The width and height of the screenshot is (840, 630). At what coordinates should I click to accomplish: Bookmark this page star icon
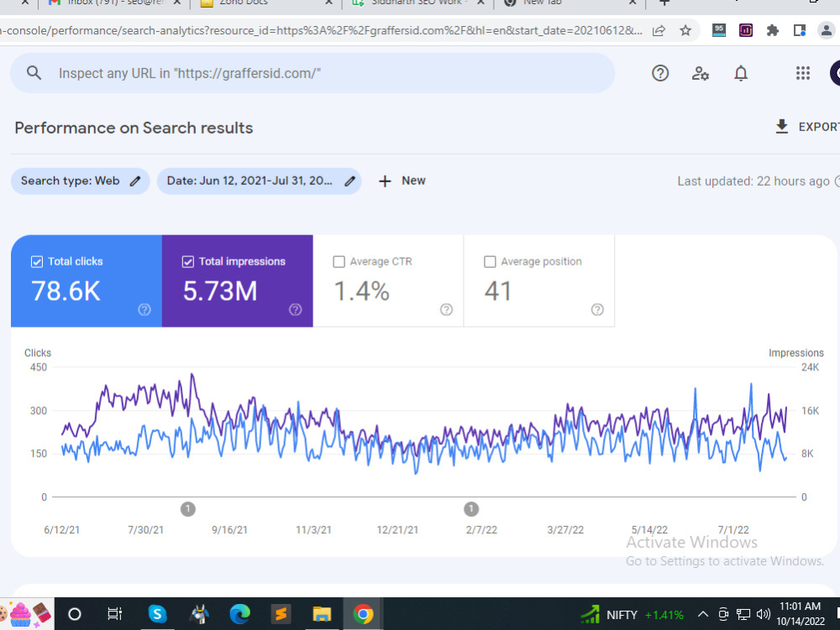[685, 30]
